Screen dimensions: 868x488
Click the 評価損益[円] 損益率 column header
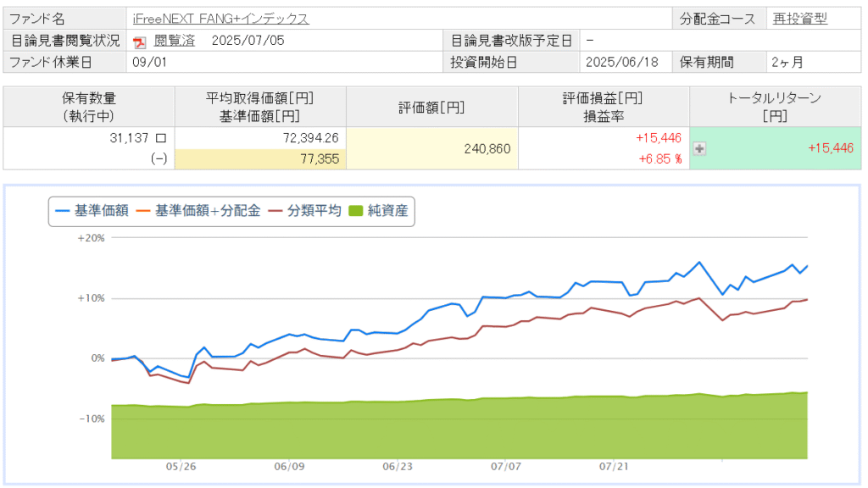coord(604,108)
